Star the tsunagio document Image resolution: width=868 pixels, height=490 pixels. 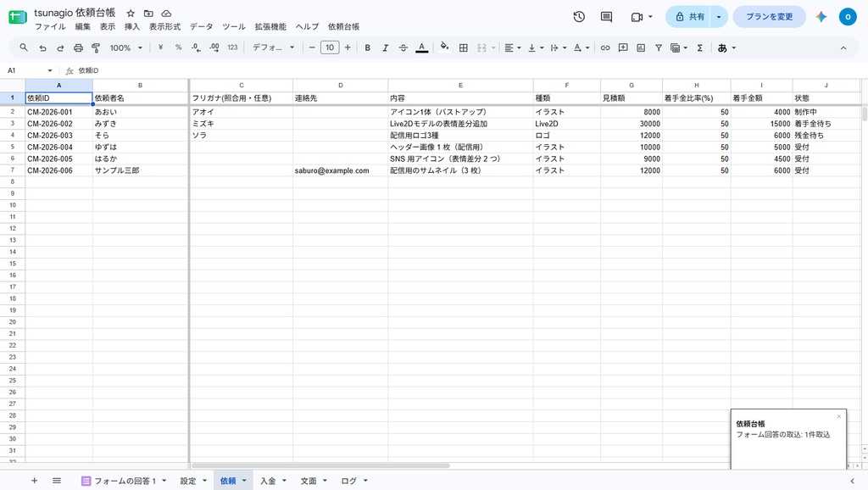point(131,14)
